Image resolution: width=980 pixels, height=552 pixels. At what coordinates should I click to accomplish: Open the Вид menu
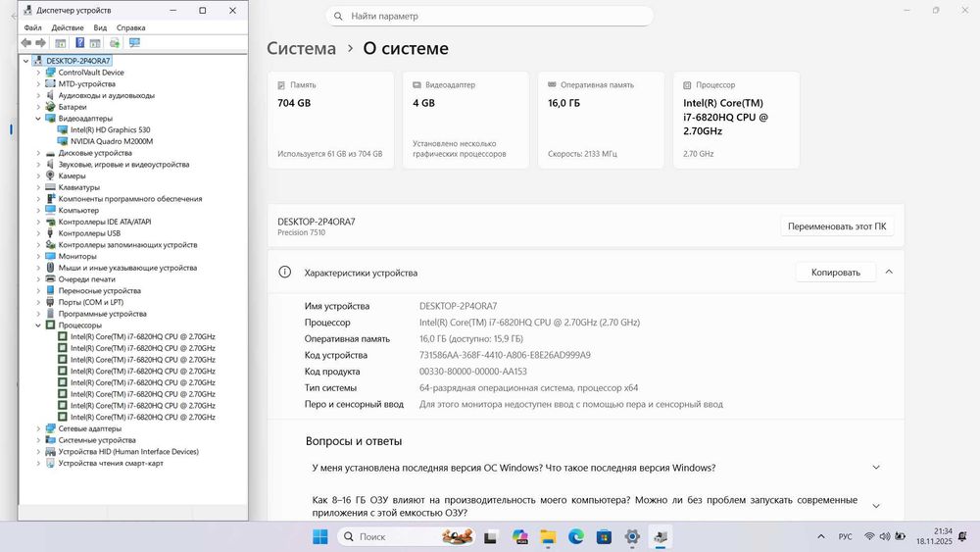click(100, 27)
